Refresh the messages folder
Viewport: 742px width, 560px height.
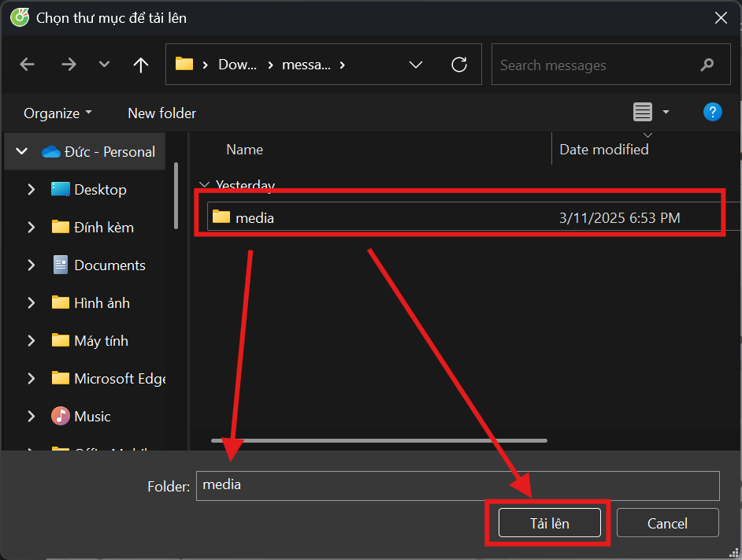(x=459, y=65)
